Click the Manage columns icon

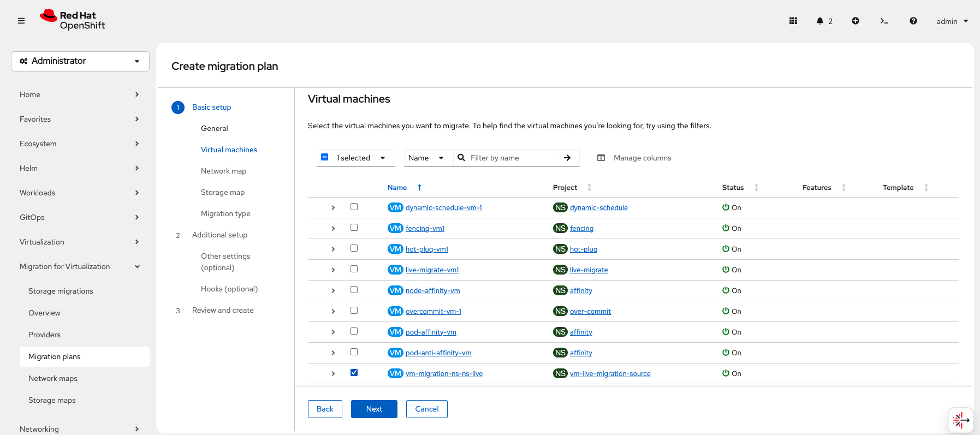[601, 158]
